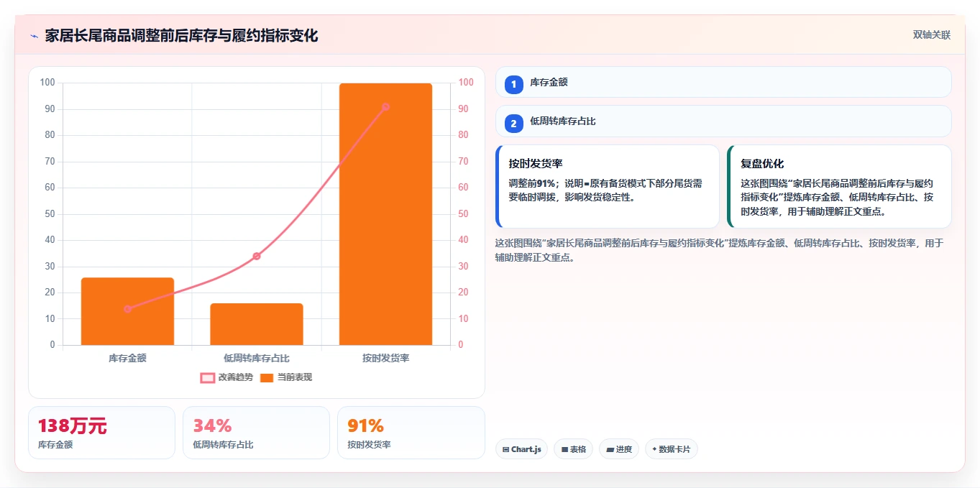Viewport: 980px width, 488px height.
Task: Click the line point at 按时发货率
Action: point(385,106)
